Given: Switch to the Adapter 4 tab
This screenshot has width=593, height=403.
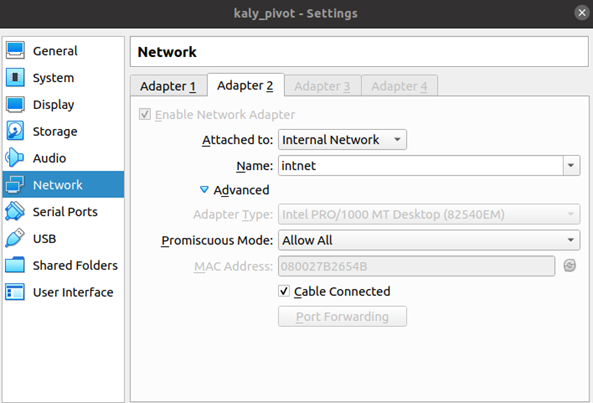Looking at the screenshot, I should pyautogui.click(x=399, y=86).
